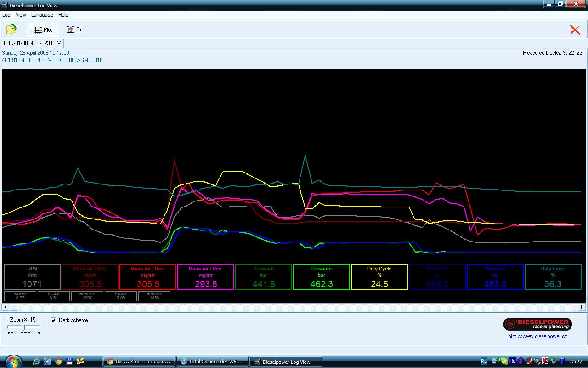Switch to the Grid view

click(x=76, y=29)
